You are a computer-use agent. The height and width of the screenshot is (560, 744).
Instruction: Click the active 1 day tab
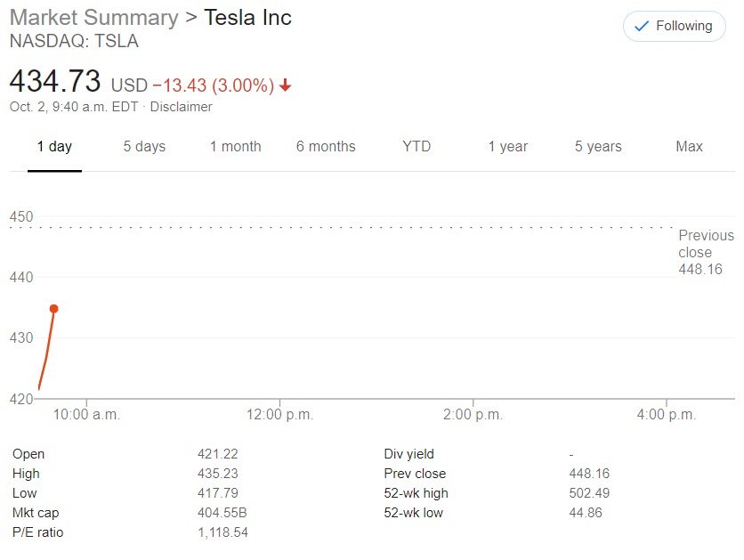click(54, 146)
